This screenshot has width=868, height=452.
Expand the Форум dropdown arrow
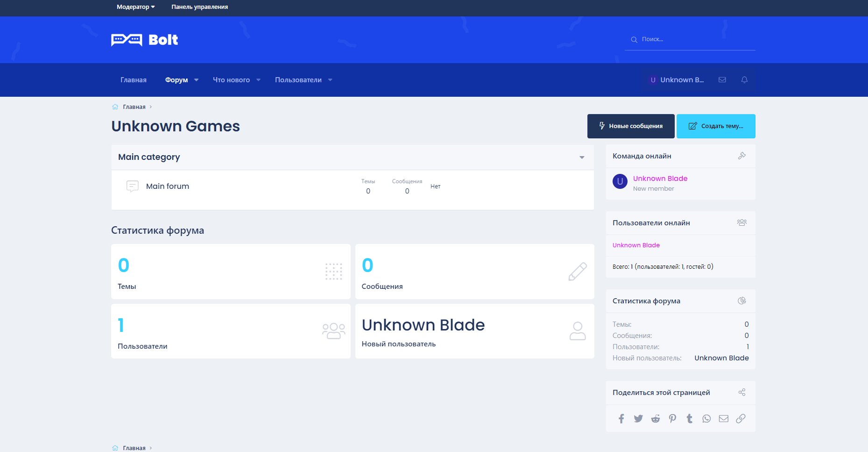(x=197, y=80)
